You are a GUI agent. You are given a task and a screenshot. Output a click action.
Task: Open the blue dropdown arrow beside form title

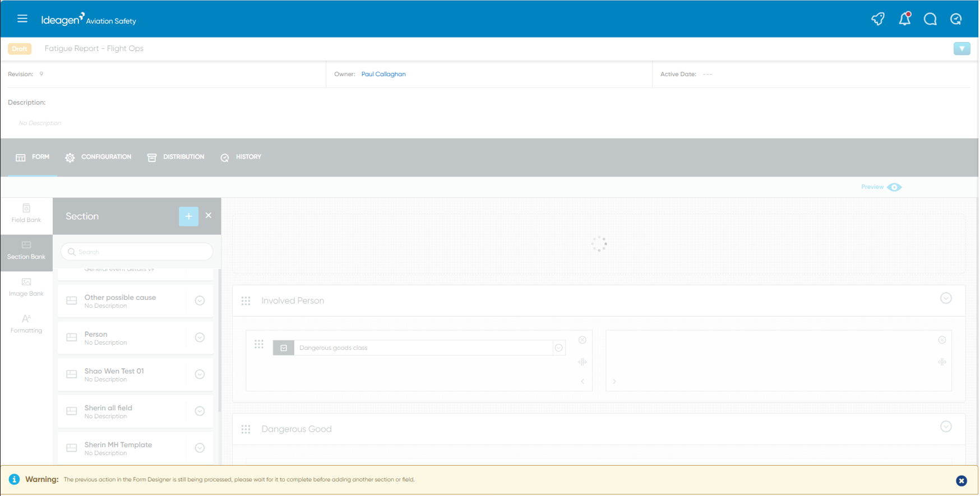pos(962,49)
